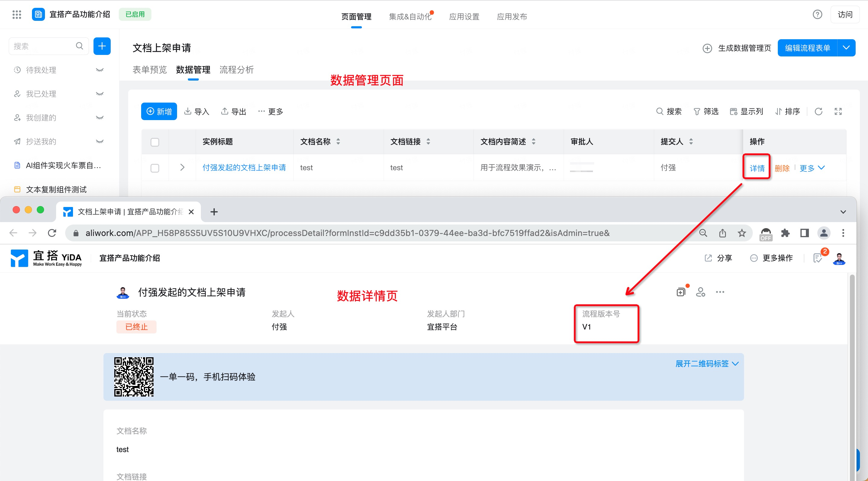Click the OFF extension icon

[x=765, y=234]
